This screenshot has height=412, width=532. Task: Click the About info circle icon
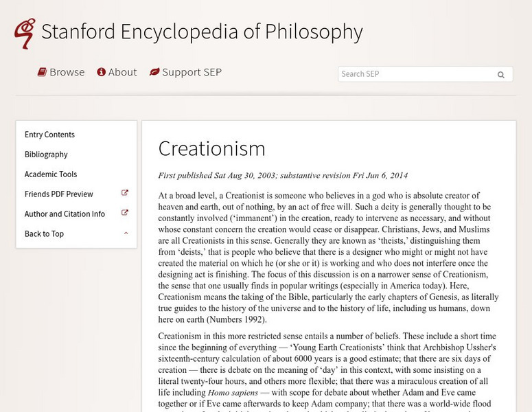click(102, 72)
